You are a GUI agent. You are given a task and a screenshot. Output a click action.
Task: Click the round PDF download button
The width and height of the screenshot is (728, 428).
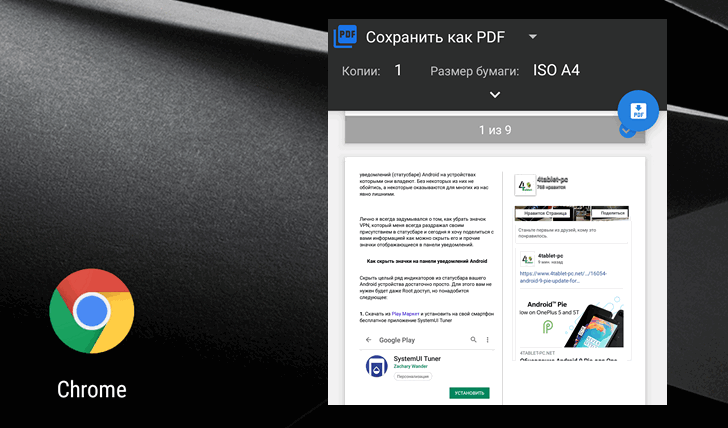click(x=638, y=110)
